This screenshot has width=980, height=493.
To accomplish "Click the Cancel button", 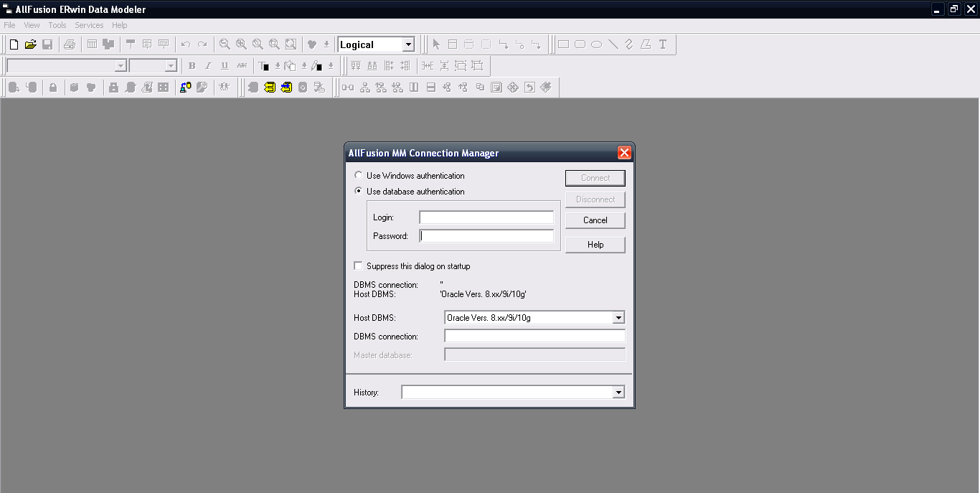I will [595, 220].
